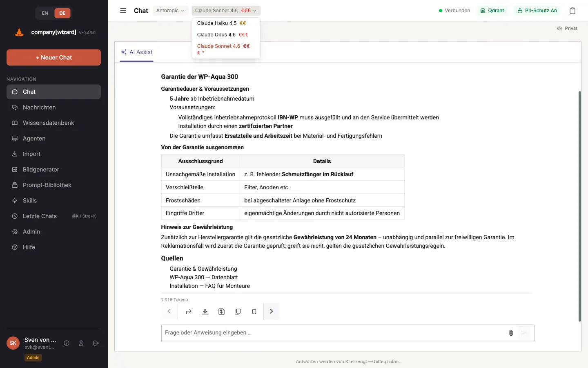Log out with the exit icon

click(96, 343)
